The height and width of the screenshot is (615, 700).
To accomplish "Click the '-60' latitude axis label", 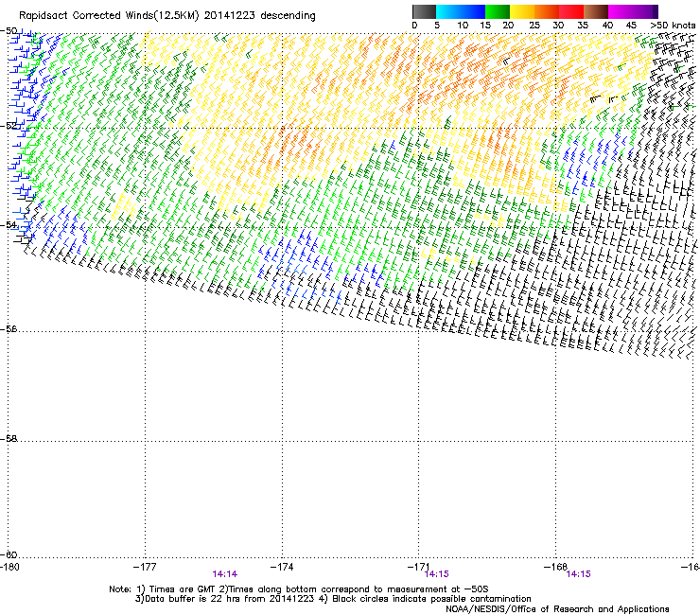I will coord(9,554).
